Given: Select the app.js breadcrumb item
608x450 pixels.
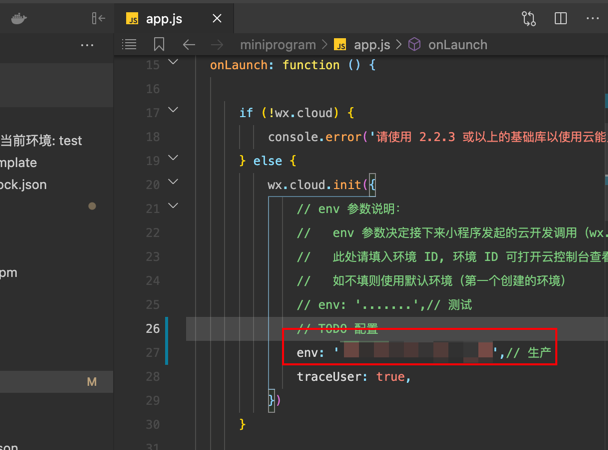Looking at the screenshot, I should coord(372,45).
